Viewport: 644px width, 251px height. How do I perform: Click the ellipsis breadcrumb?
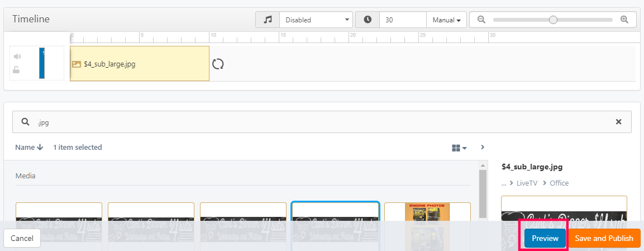(504, 183)
